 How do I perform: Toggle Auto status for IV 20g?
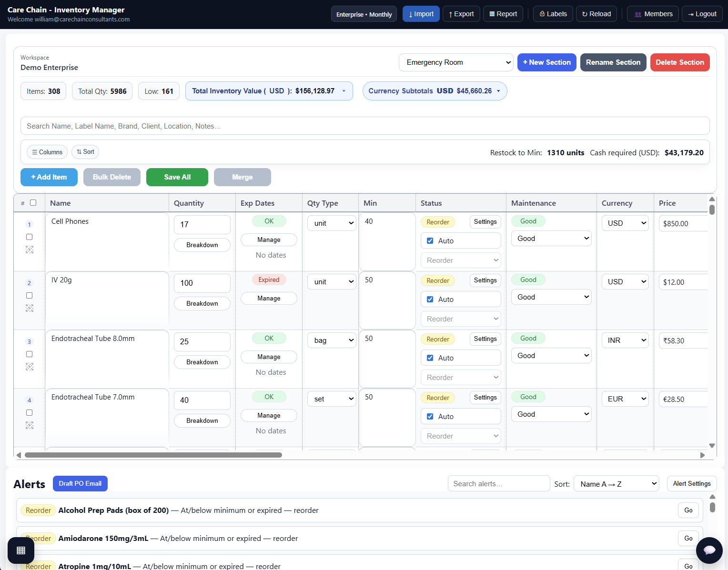[x=430, y=299]
